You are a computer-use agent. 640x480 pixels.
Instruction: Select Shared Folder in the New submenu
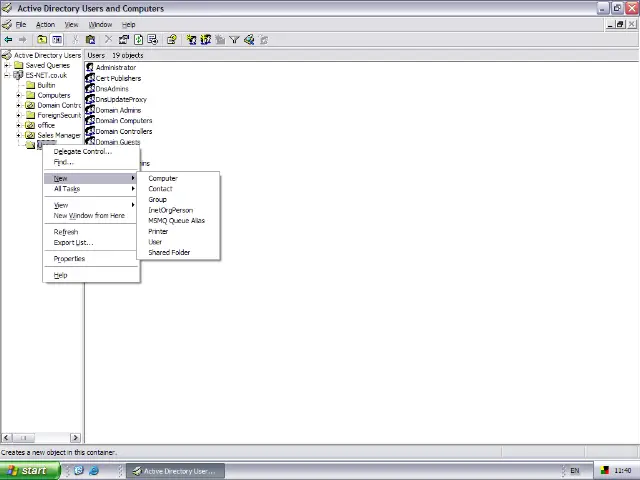click(178, 252)
